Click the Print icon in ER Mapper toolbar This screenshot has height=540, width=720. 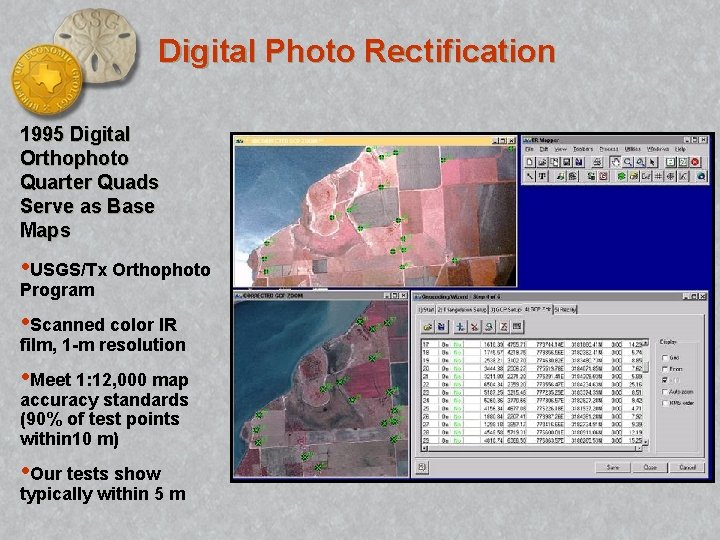(x=597, y=162)
